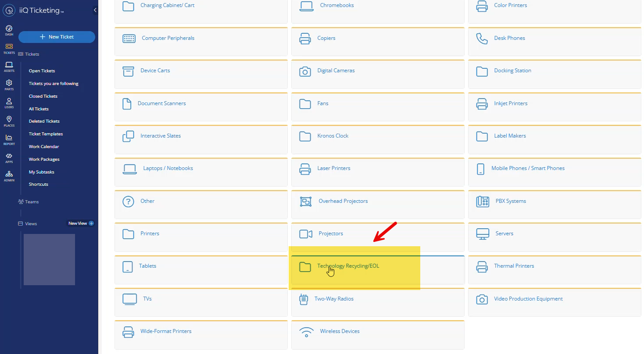Select the Tickets icon in the sidebar
The height and width of the screenshot is (354, 644).
coord(9,47)
